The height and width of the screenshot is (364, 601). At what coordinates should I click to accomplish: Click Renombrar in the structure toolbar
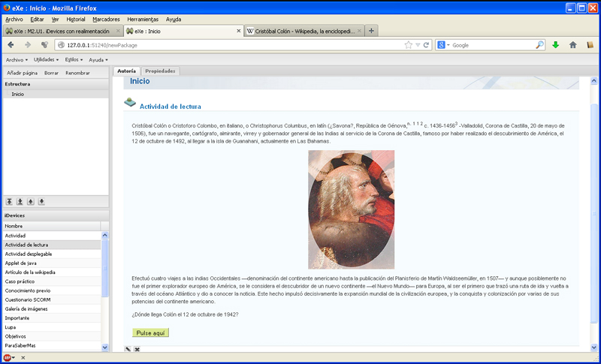point(77,73)
